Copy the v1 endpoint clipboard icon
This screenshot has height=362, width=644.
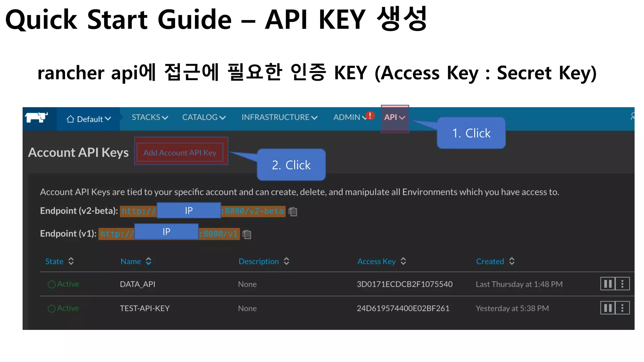tap(247, 234)
